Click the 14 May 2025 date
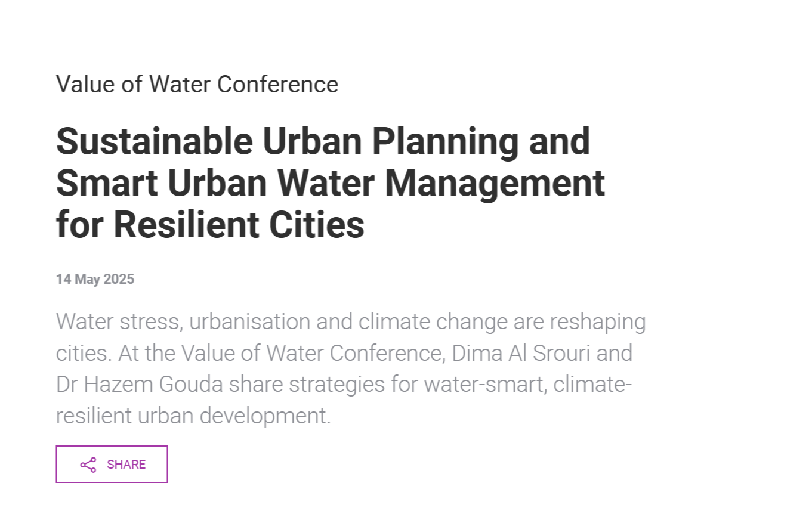Screen dimensions: 812x514 [95, 279]
